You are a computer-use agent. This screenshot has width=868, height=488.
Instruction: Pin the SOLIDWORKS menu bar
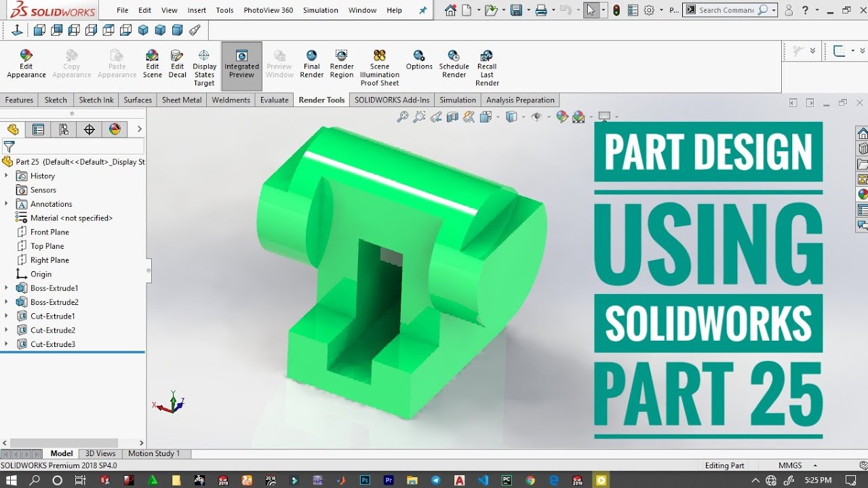(424, 10)
